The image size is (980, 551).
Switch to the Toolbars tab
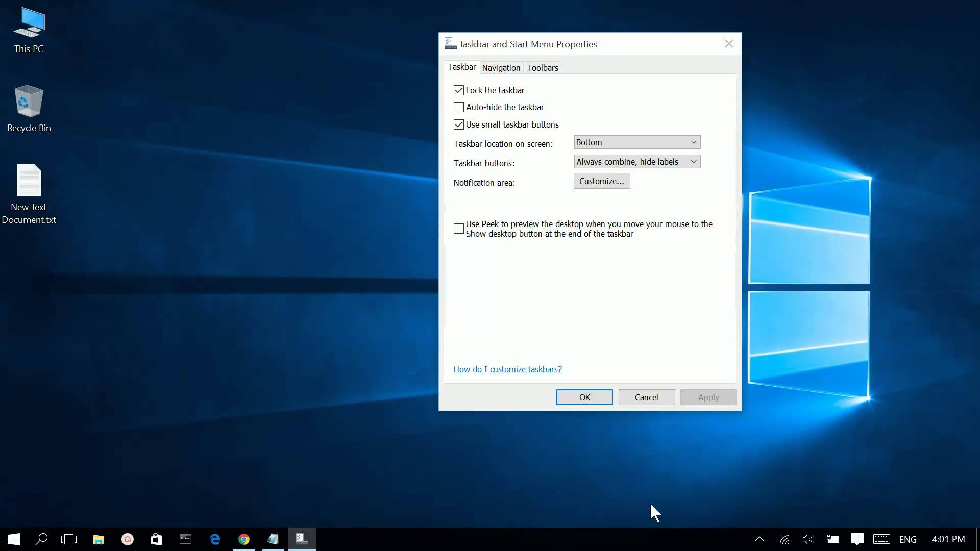(x=543, y=67)
